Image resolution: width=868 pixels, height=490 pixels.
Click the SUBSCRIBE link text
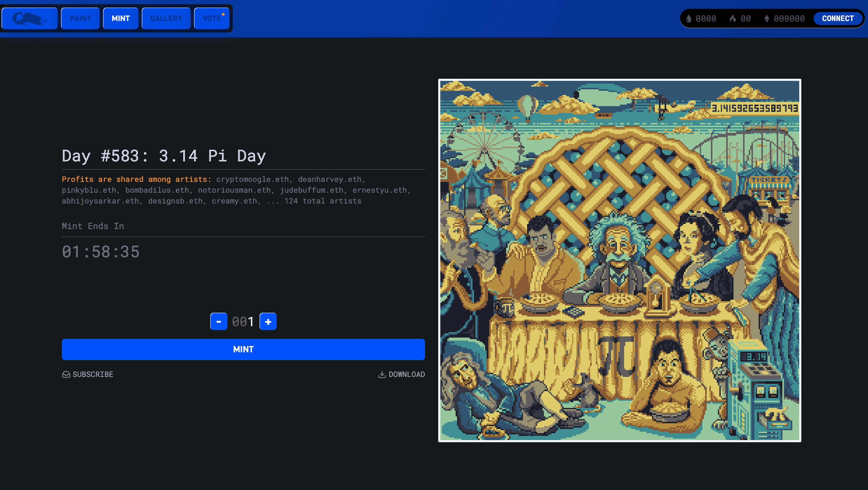pyautogui.click(x=93, y=374)
